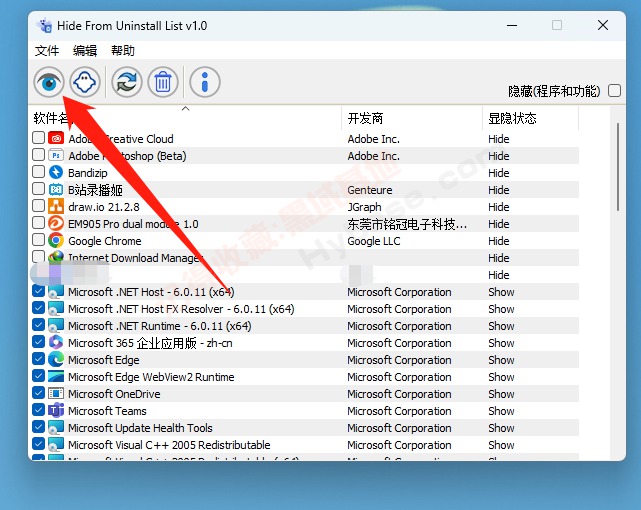641x510 pixels.
Task: Select the Adobe Photoshop (Beta) name
Action: tap(127, 156)
